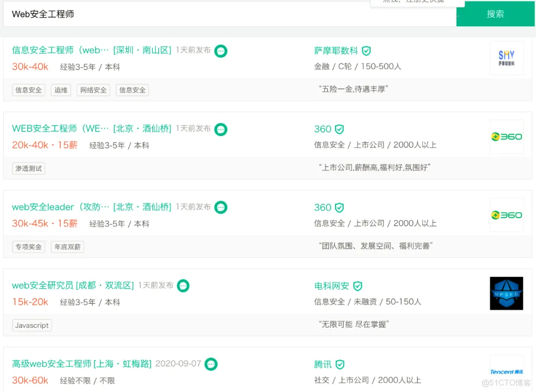Screen dimensions: 536x392
Task: Open job title WEB安全工程师 (WE… 北京·酒仙桥
Action: click(92, 129)
